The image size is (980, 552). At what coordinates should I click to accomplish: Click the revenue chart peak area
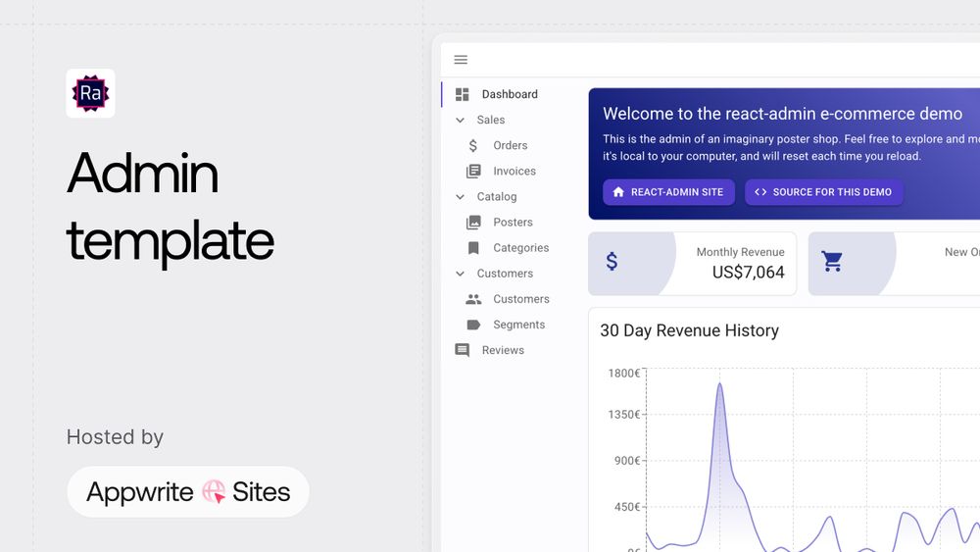[x=720, y=385]
